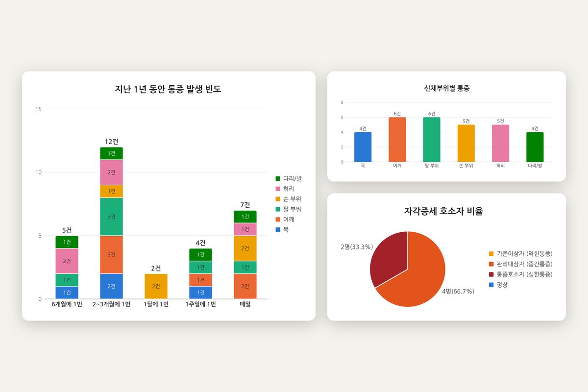Select the 목 legend label in stacked chart

[286, 229]
